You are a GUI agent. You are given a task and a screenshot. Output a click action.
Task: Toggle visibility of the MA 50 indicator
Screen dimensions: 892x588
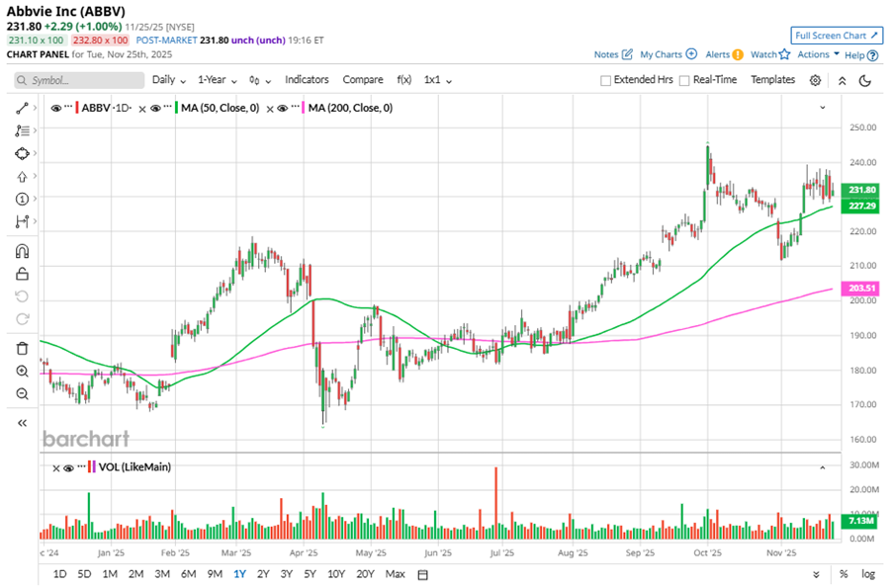pyautogui.click(x=155, y=108)
